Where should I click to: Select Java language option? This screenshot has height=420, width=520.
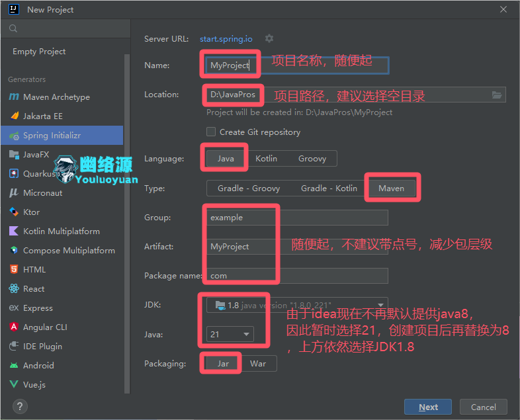(x=226, y=159)
